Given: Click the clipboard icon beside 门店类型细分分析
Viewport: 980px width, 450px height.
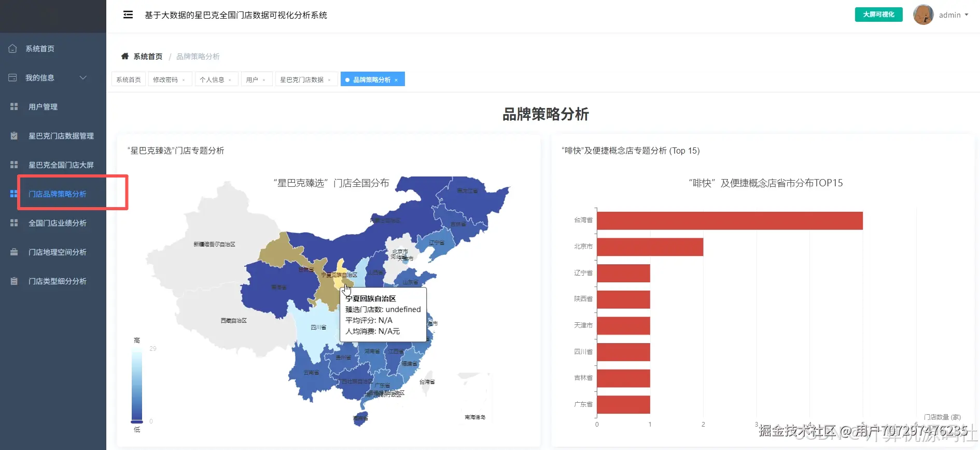Looking at the screenshot, I should pos(14,281).
